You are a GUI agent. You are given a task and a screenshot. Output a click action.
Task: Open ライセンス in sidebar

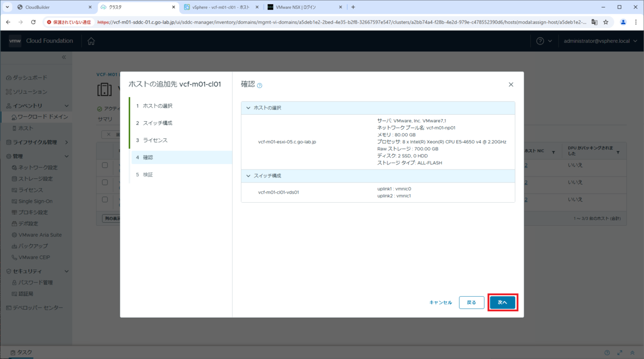[28, 190]
